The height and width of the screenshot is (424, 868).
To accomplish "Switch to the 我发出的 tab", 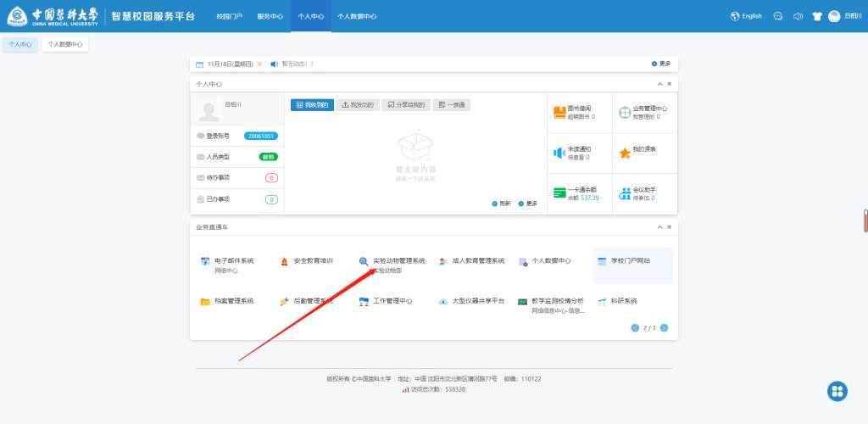I will [357, 105].
